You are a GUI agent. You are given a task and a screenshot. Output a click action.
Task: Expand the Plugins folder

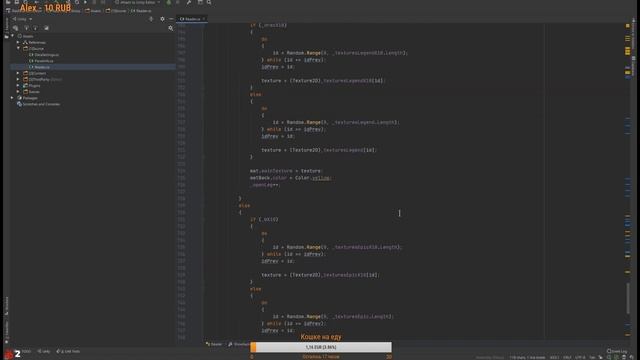pos(18,85)
